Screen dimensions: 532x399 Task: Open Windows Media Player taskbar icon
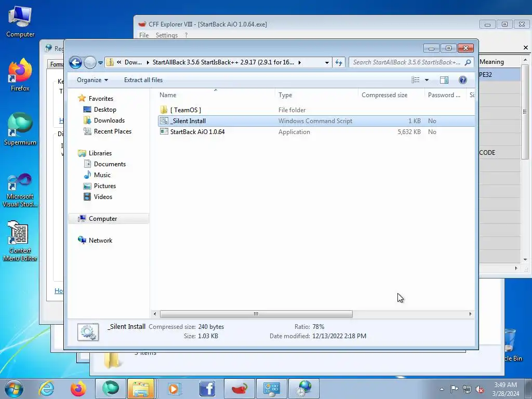(175, 389)
